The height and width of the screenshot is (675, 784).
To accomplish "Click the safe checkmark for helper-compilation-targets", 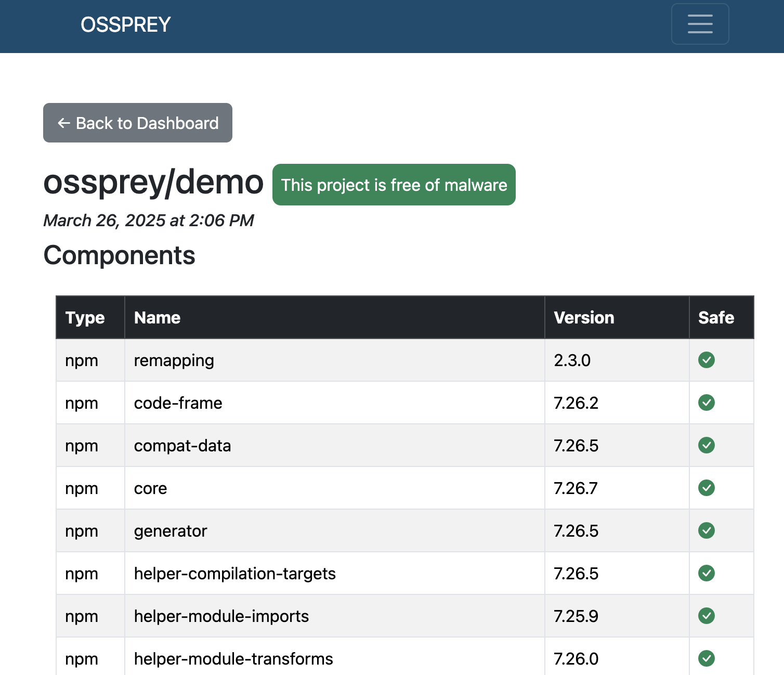I will [706, 573].
